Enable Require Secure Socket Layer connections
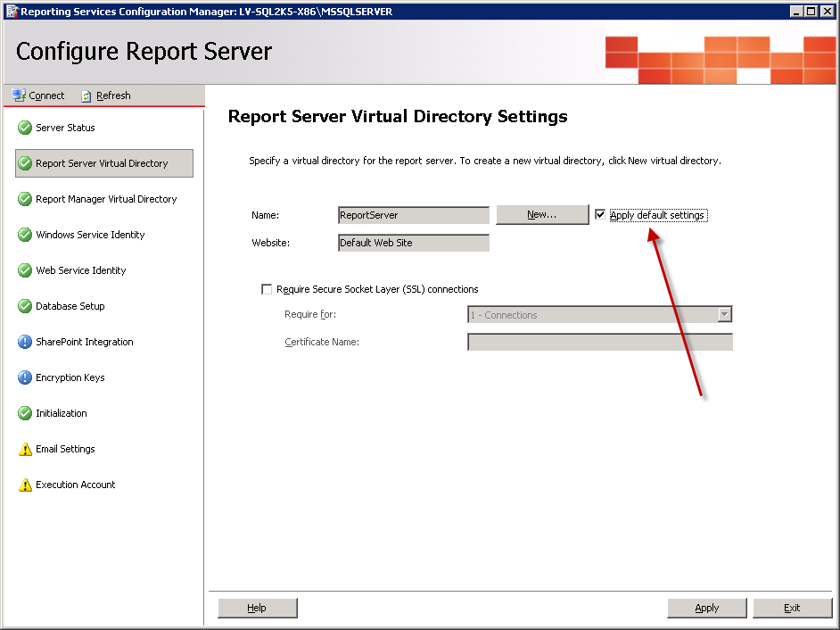The image size is (840, 630). [x=267, y=289]
